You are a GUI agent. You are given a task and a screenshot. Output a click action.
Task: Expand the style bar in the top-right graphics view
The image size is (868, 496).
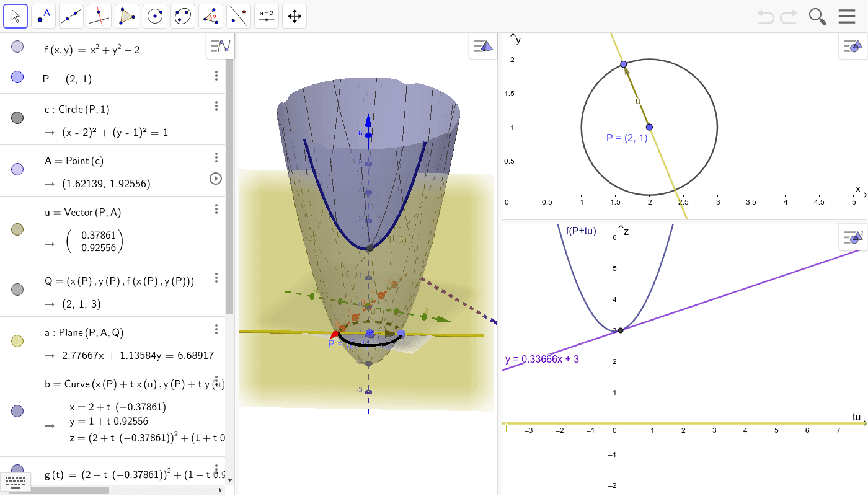click(x=851, y=45)
